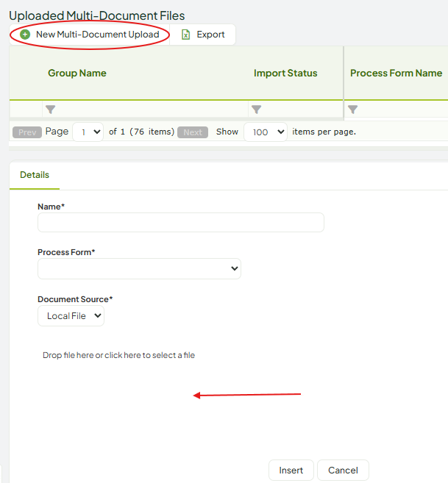Click the Insert button
Viewport: 448px width, 483px height.
pyautogui.click(x=291, y=471)
